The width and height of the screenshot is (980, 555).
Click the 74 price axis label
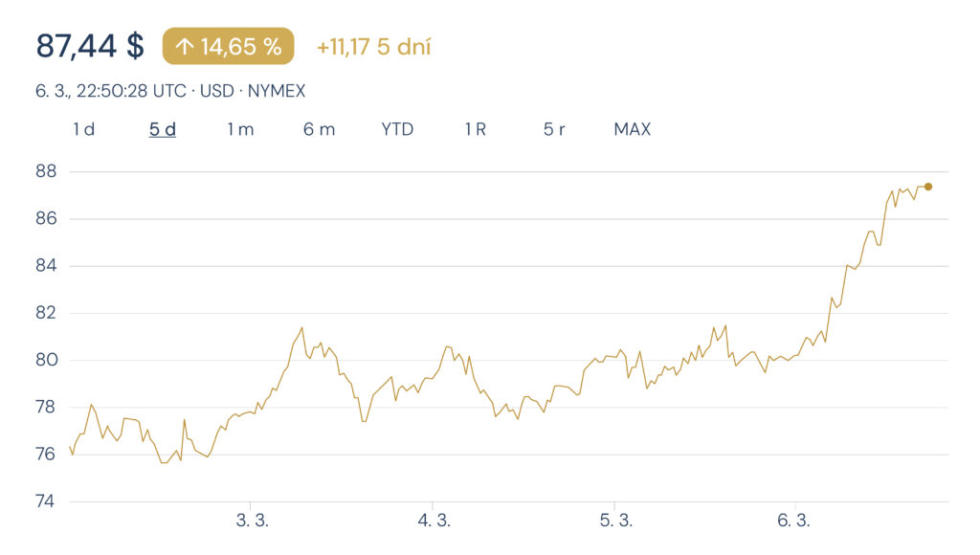(47, 501)
